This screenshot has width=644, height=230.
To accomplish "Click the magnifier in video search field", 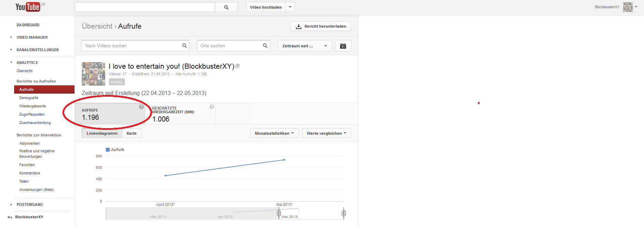I will (x=185, y=46).
